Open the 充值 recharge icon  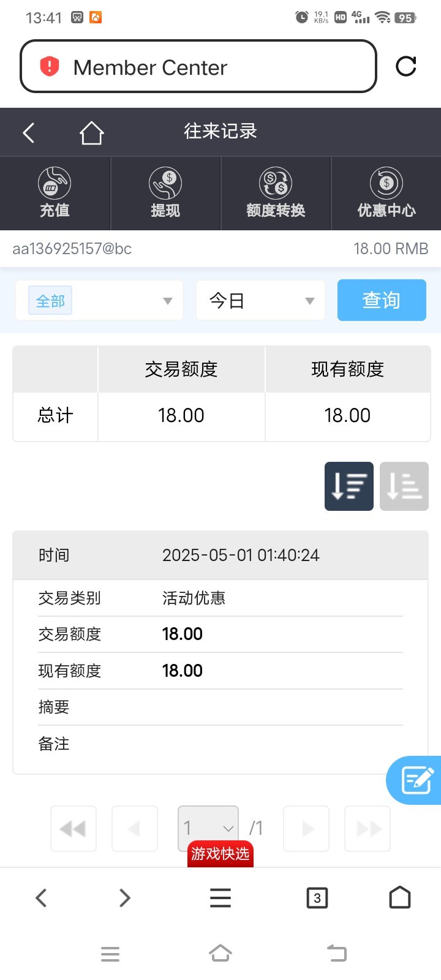(55, 193)
